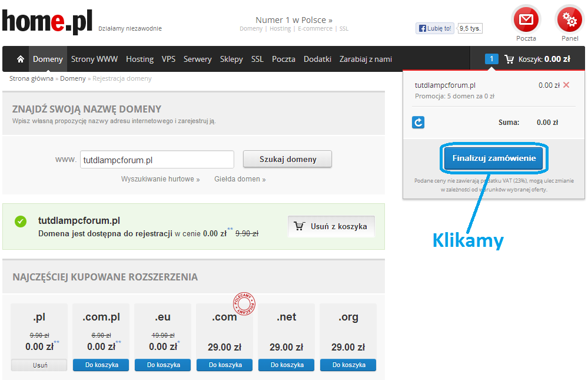Click Usuń button under .pl extension
Viewport: 588px width, 380px height.
[x=39, y=365]
